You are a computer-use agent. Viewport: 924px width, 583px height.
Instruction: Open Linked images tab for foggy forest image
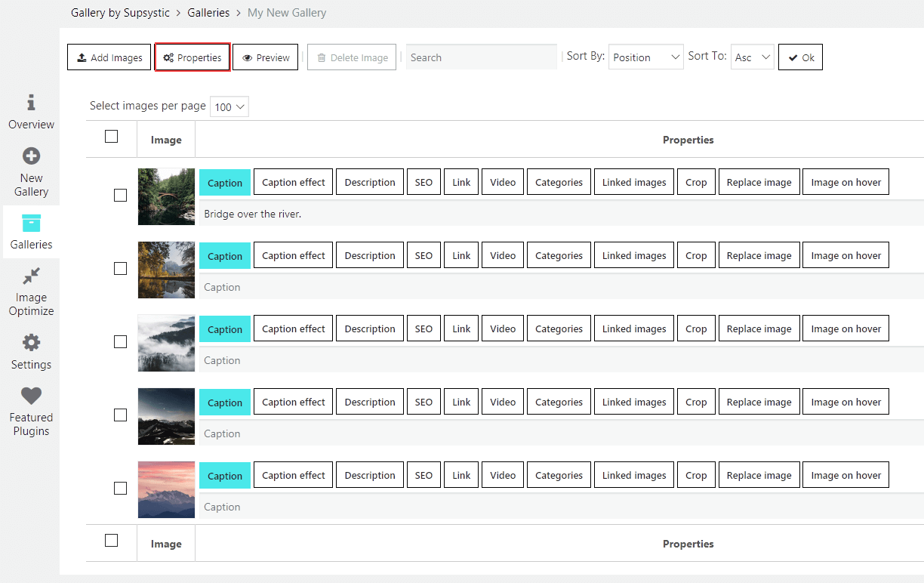click(x=634, y=329)
